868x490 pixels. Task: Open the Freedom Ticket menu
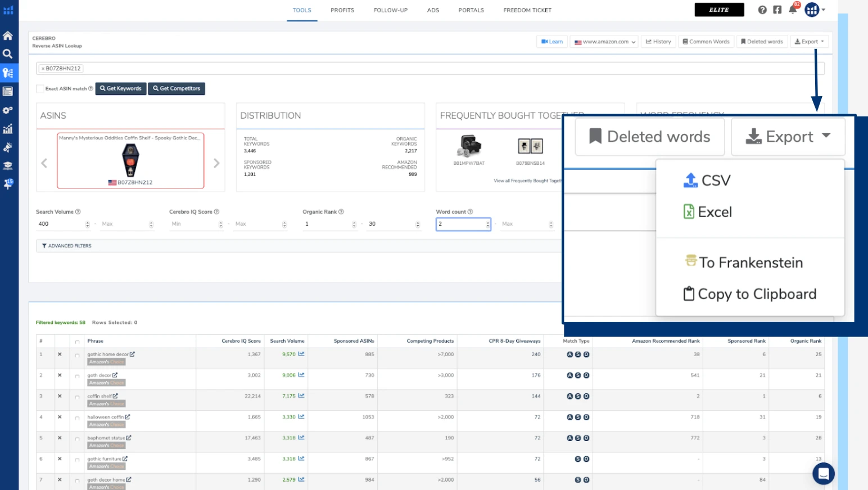[x=527, y=10]
